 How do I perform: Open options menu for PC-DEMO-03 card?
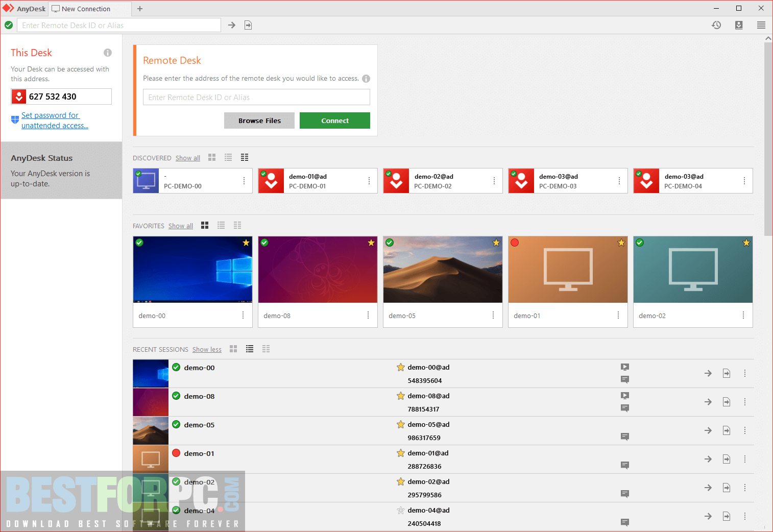(x=619, y=181)
